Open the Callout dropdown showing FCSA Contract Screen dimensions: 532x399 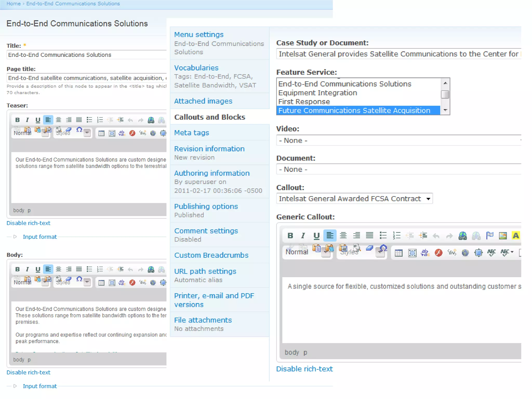pyautogui.click(x=354, y=199)
